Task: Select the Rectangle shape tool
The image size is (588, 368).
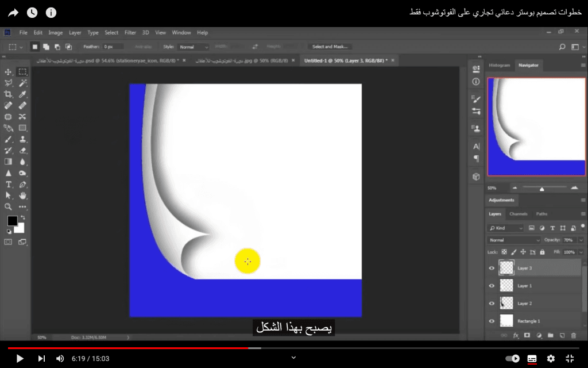Action: click(x=22, y=128)
